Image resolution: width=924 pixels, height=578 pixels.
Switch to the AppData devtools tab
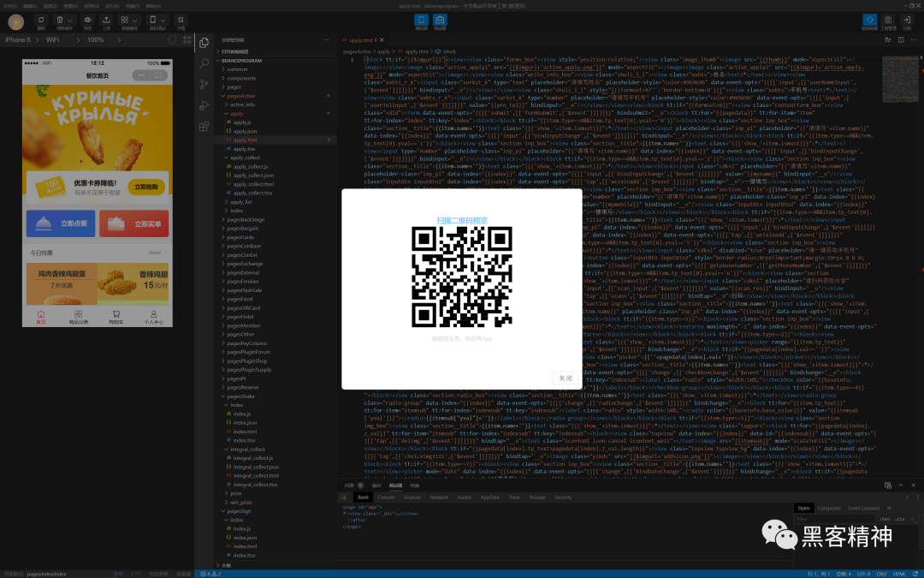tap(489, 498)
